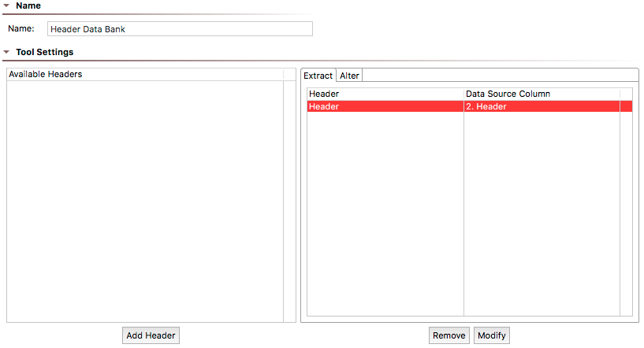
Task: Click empty area below the Header row
Action: (385, 213)
